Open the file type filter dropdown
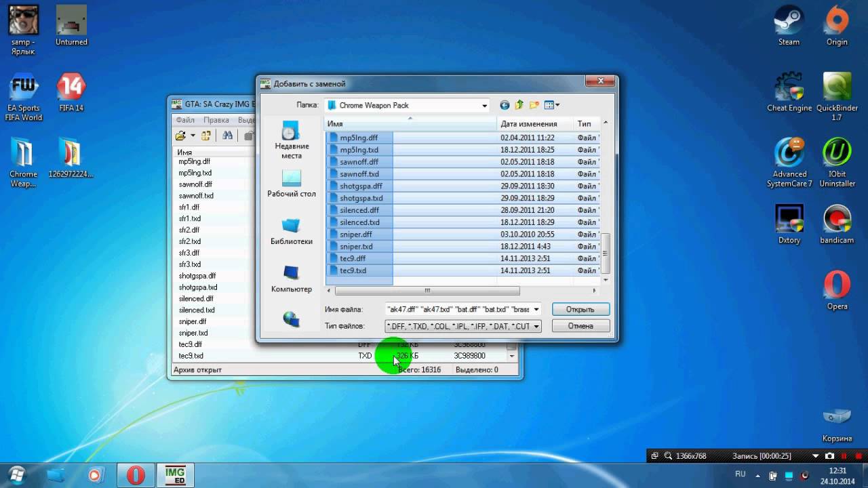Viewport: 868px width, 488px height. pos(536,327)
